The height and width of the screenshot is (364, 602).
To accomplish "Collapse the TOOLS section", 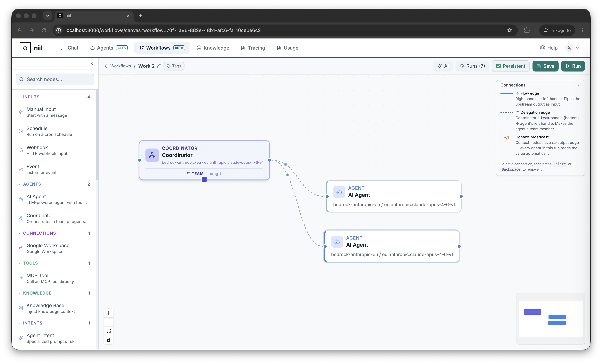I will coord(19,263).
